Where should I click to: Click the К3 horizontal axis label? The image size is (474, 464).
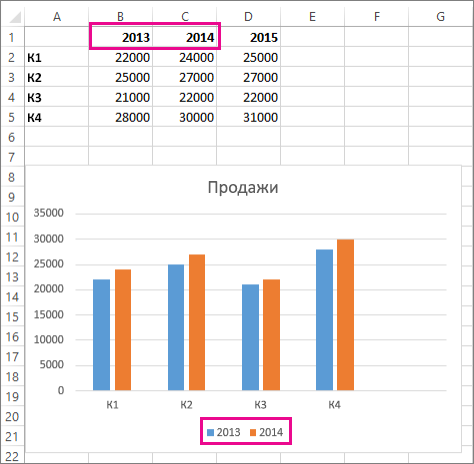tap(260, 405)
